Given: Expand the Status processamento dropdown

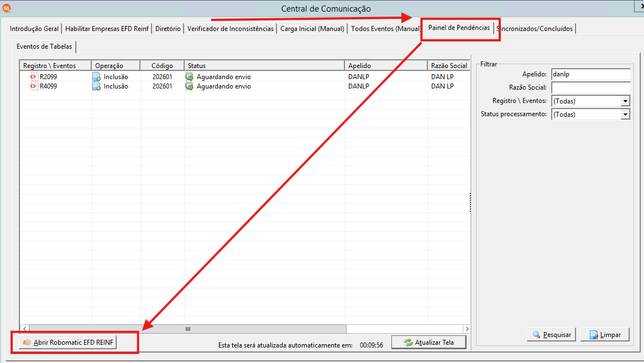Looking at the screenshot, I should 625,115.
